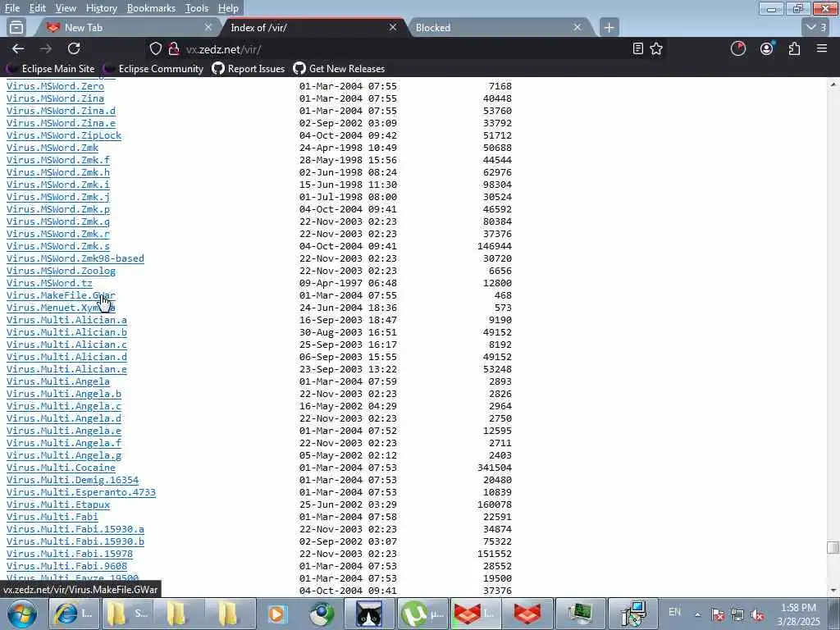The image size is (840, 630).
Task: Open the Virus.MSWord.Zmk.s link
Action: pos(58,246)
